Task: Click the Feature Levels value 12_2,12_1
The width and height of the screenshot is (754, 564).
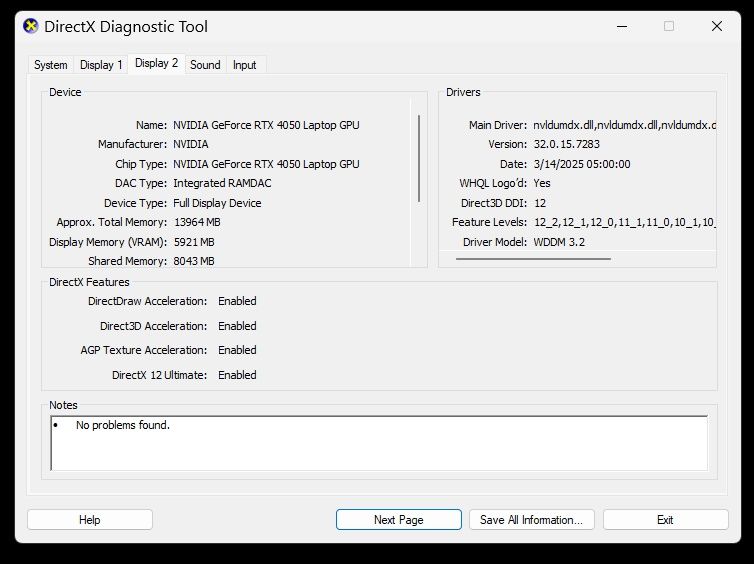Action: coord(625,222)
